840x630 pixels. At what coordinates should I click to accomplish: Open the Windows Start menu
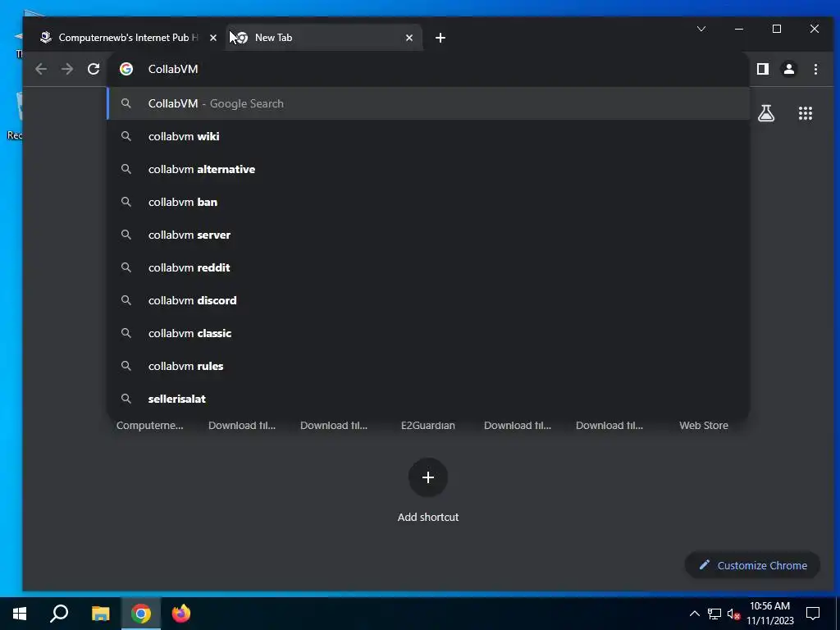click(20, 614)
